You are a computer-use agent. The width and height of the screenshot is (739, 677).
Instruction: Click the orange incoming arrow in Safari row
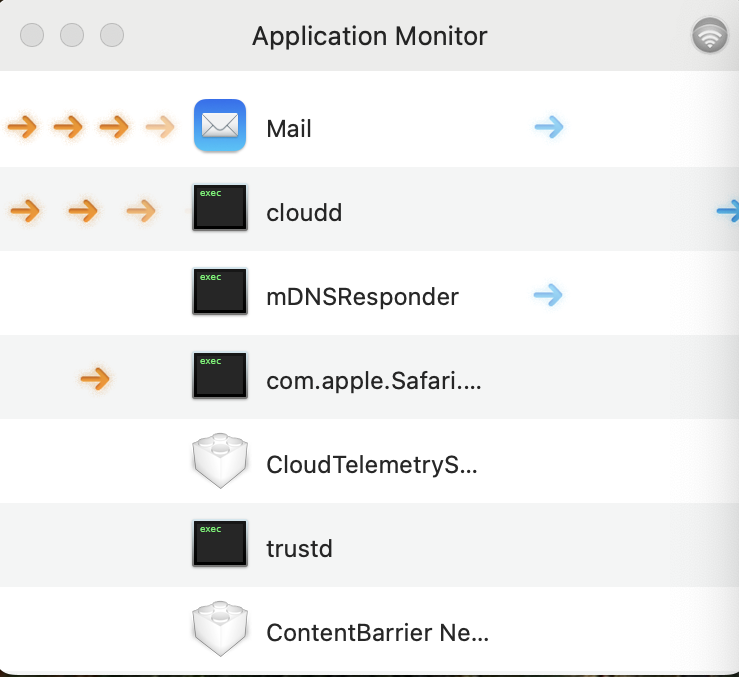coord(95,379)
